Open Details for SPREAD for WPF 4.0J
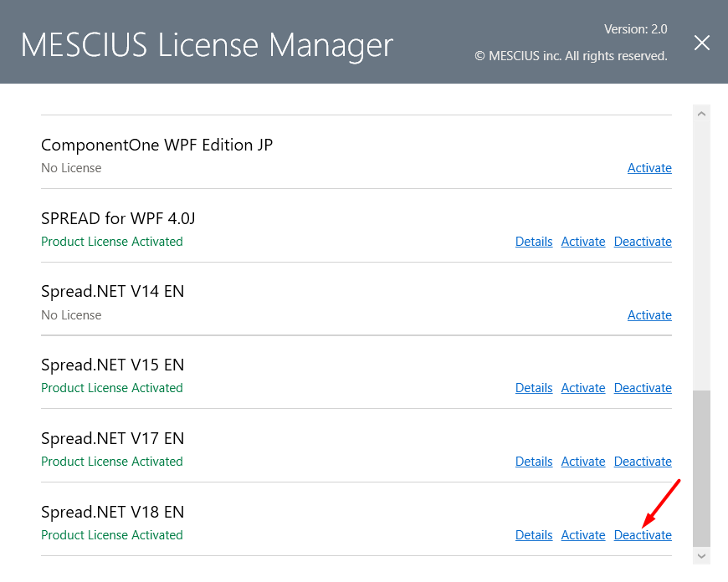 tap(534, 242)
